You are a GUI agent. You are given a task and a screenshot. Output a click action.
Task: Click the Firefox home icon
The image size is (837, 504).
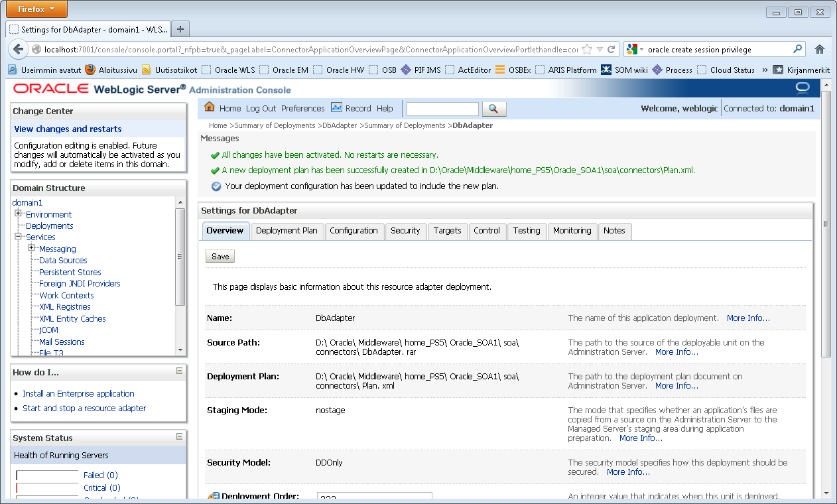[820, 49]
